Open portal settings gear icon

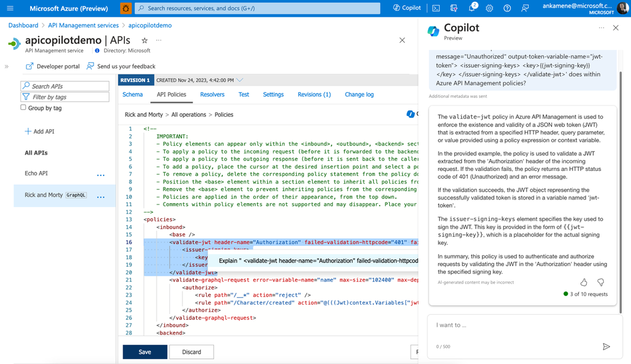[x=490, y=8]
